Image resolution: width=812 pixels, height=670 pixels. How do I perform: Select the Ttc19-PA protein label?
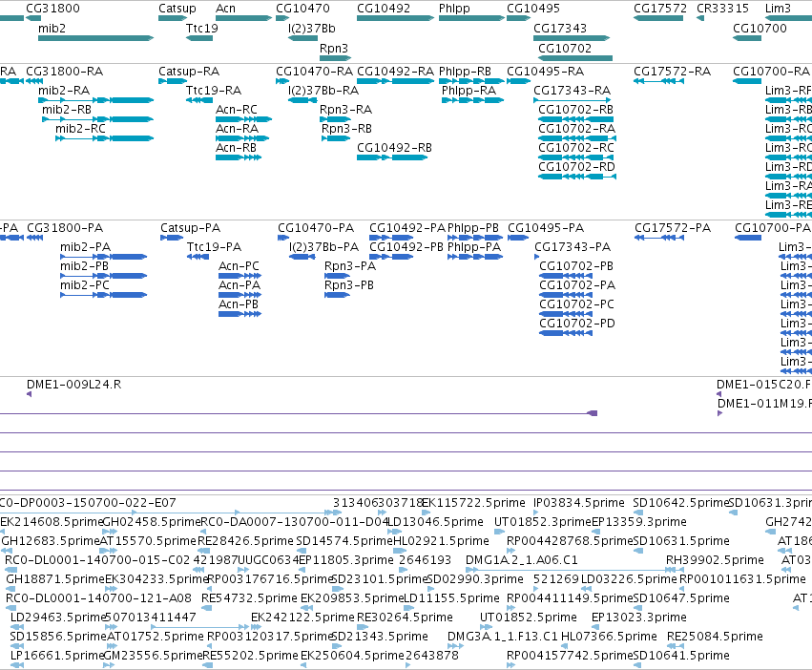pos(214,246)
